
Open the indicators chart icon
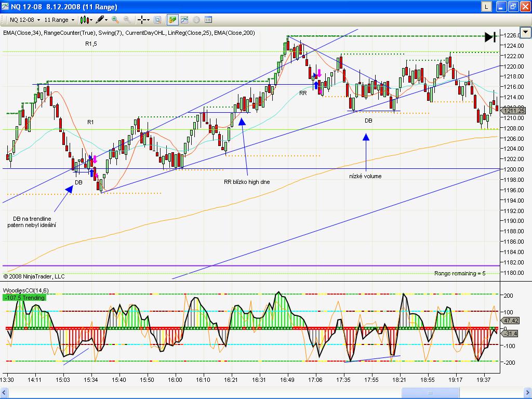point(184,20)
